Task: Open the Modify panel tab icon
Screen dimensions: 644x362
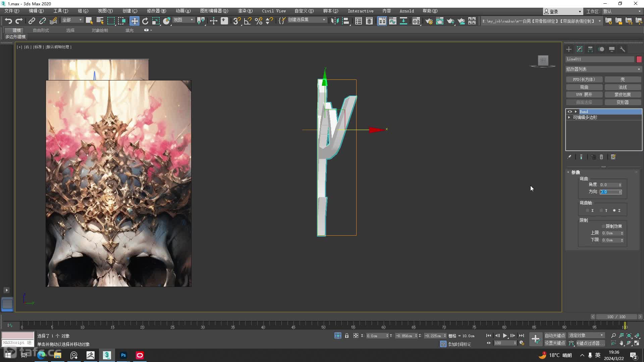Action: pos(580,49)
